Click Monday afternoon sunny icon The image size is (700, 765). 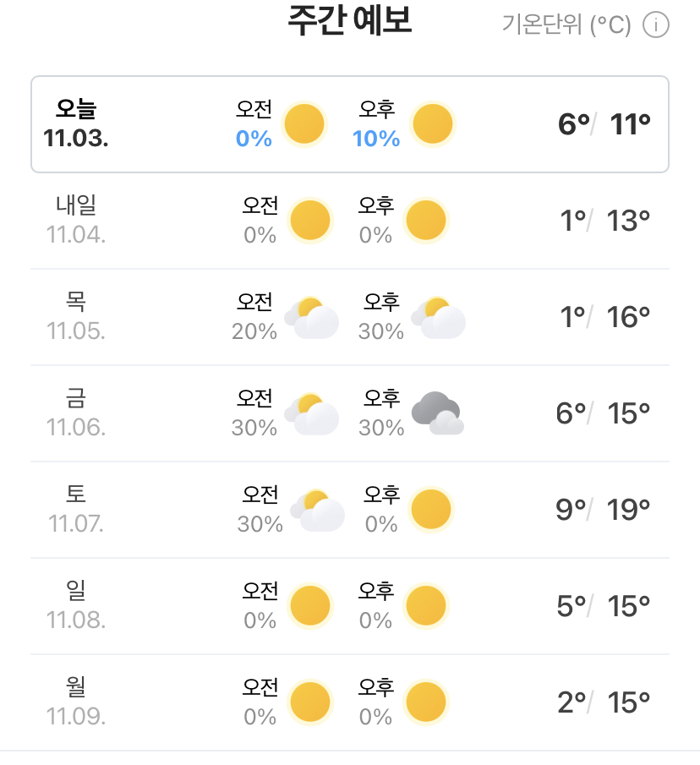[426, 702]
